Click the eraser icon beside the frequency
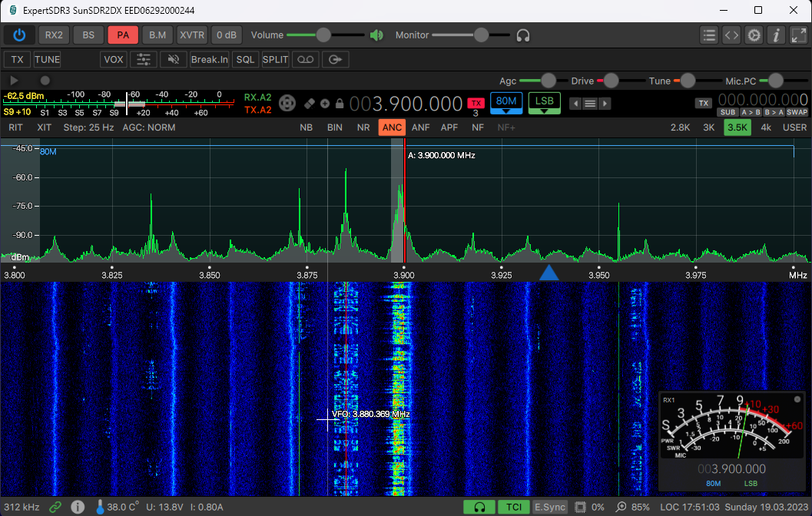 [309, 104]
